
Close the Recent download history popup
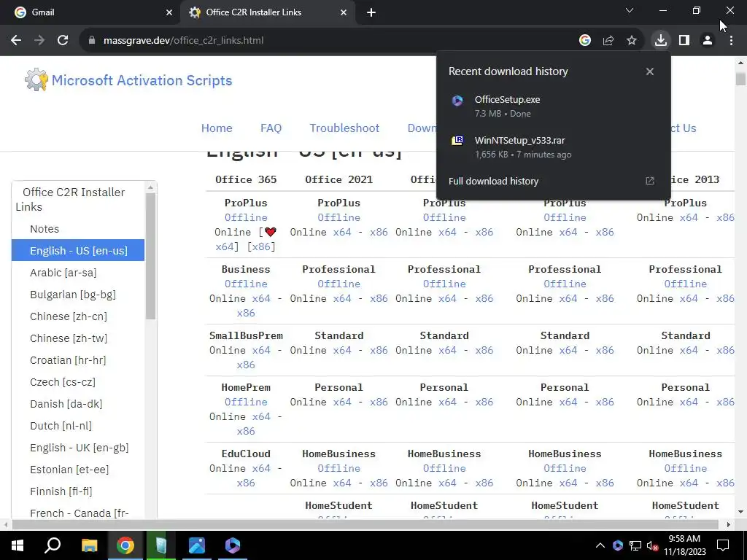(x=650, y=71)
